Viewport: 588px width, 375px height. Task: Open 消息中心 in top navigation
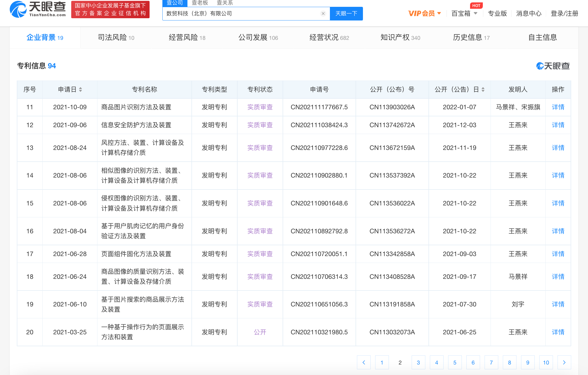528,13
